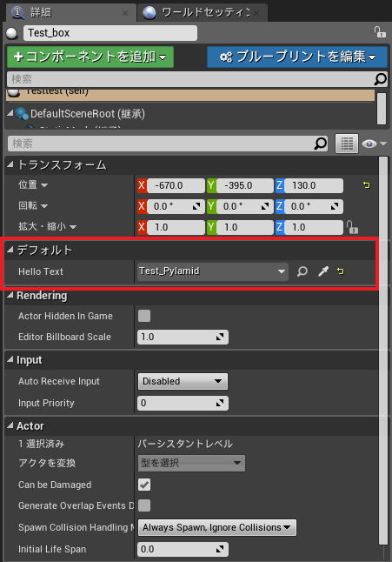Click location Z value 130.0
This screenshot has height=562, width=392.
314,185
